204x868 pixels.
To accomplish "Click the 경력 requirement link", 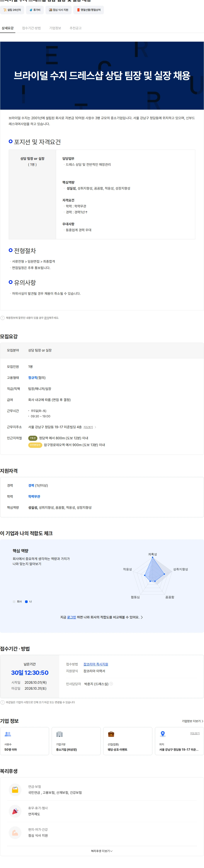I will pos(31,486).
